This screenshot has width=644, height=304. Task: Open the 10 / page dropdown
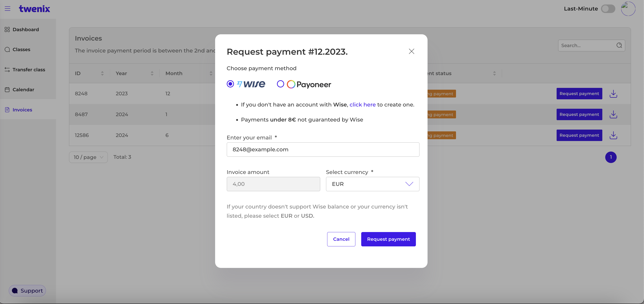tap(88, 157)
